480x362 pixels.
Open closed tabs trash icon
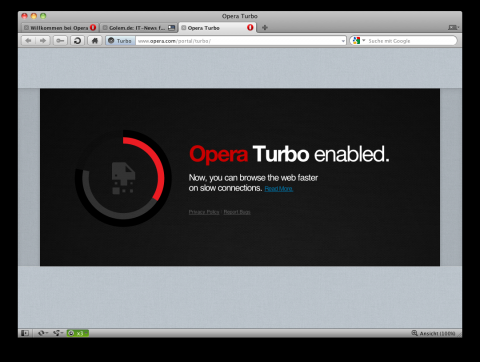click(x=453, y=27)
